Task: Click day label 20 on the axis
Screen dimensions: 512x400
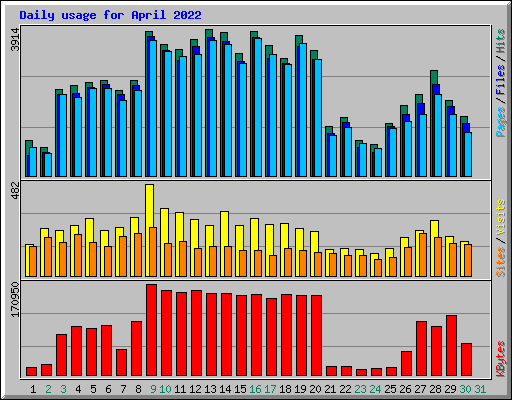Action: pyautogui.click(x=315, y=389)
